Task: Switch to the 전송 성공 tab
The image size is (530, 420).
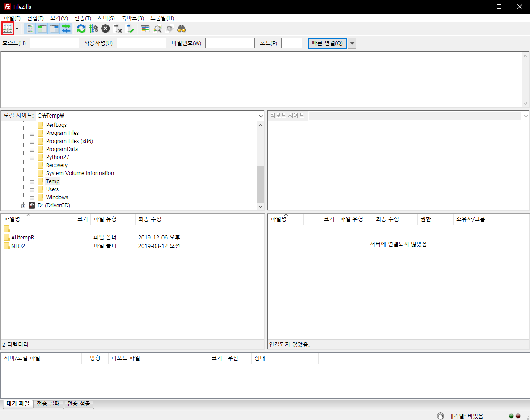Action: pos(79,404)
